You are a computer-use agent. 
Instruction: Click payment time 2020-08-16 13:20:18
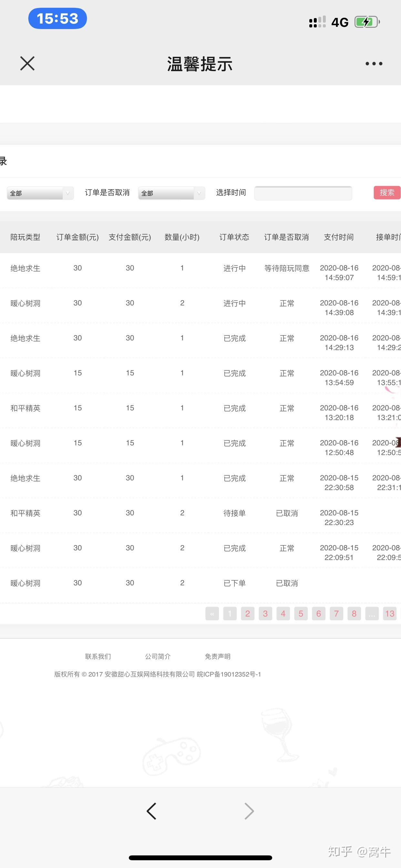339,412
